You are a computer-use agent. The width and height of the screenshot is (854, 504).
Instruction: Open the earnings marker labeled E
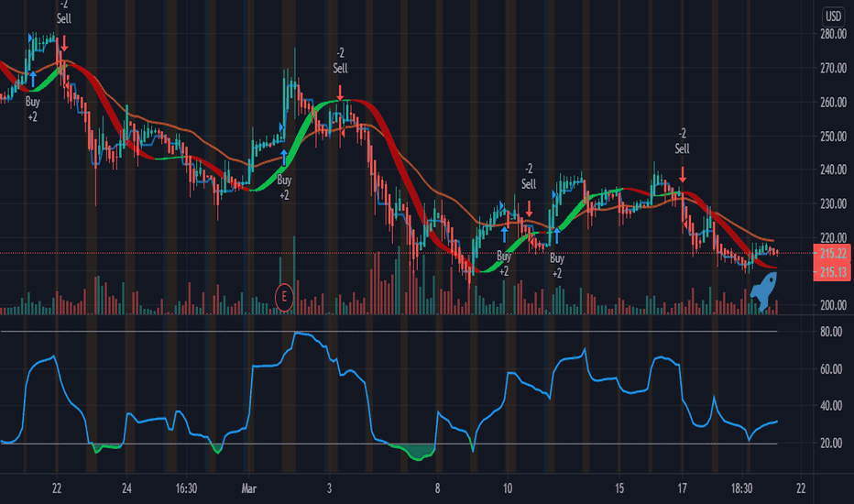(x=284, y=298)
